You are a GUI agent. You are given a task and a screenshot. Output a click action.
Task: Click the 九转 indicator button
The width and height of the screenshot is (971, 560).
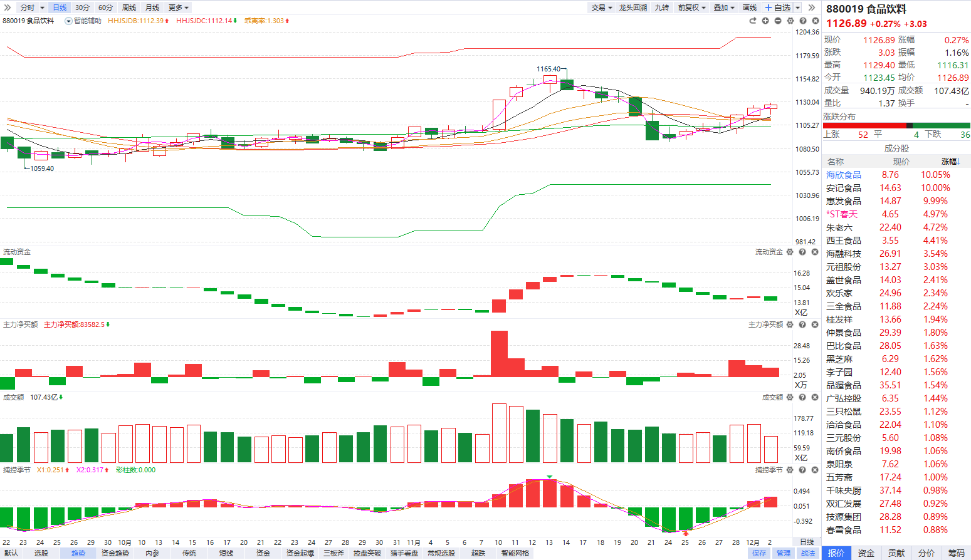662,8
